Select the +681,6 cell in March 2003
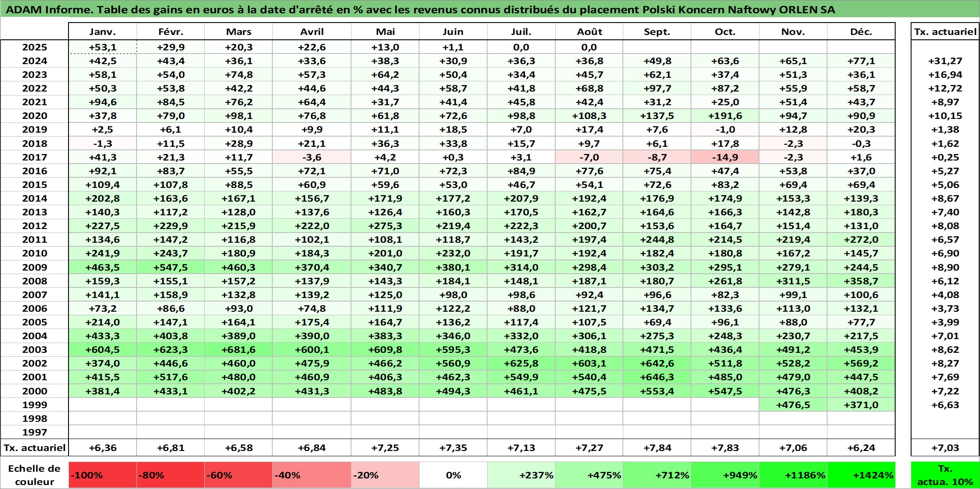Viewport: 980px width, 489px height. coord(239,350)
